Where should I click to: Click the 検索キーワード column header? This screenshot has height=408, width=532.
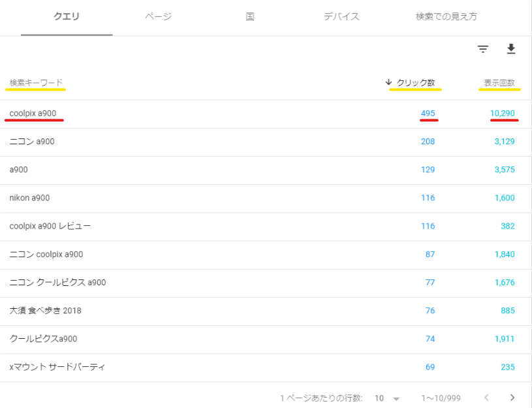pyautogui.click(x=36, y=82)
